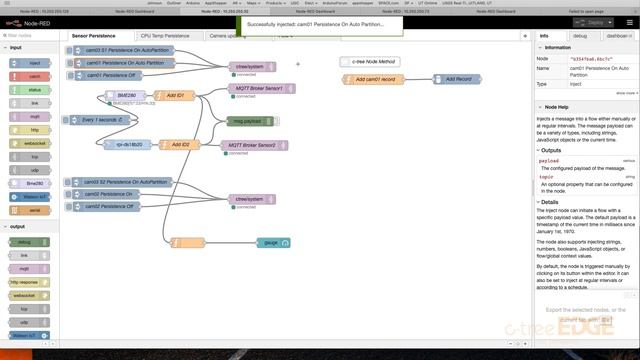This screenshot has height=360, width=640.
Task: Select the tcp node under output palette
Action: click(29, 309)
